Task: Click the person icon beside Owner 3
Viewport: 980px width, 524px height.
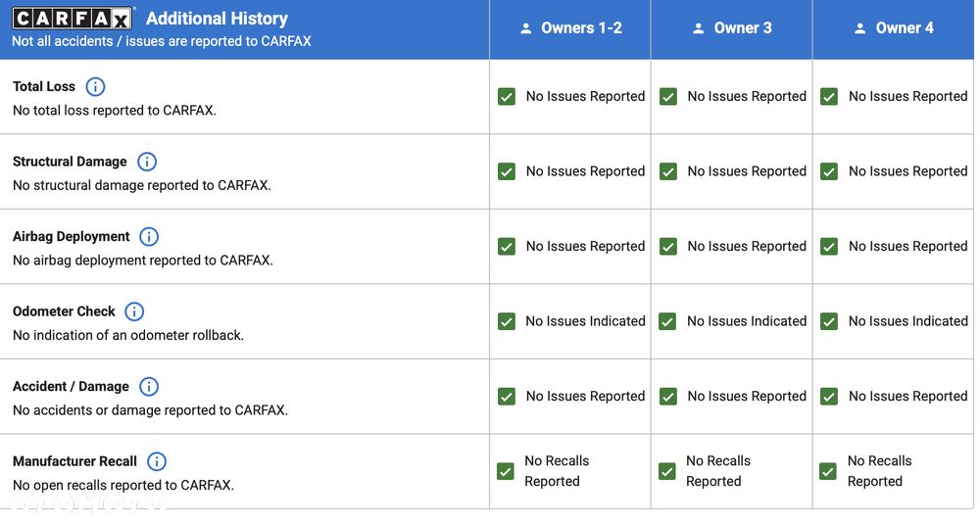Action: pos(699,28)
